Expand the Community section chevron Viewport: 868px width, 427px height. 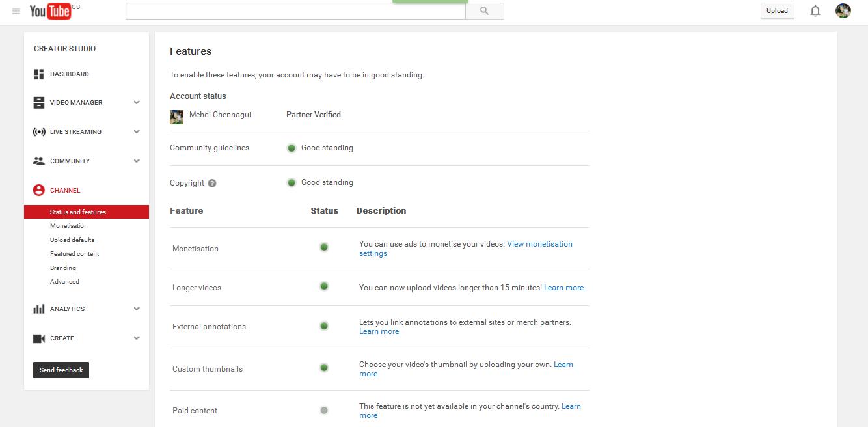click(137, 161)
